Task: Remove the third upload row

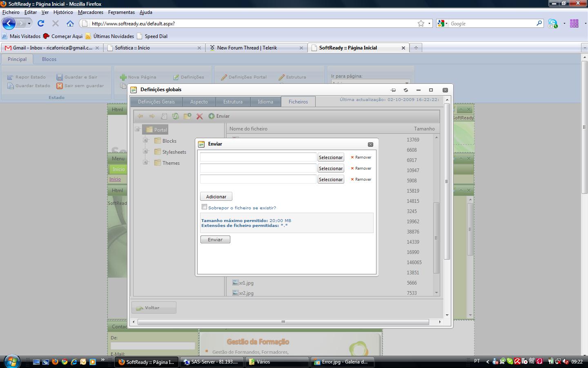Action: click(361, 180)
